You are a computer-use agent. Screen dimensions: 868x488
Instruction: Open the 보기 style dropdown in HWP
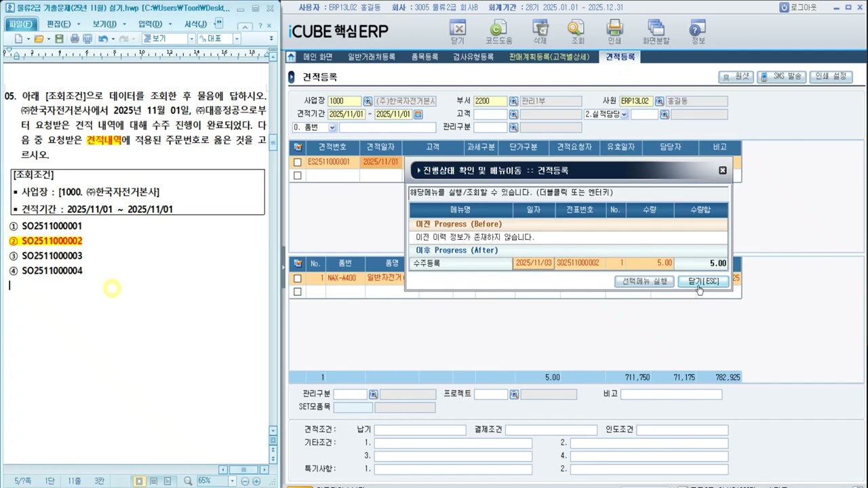[x=192, y=39]
